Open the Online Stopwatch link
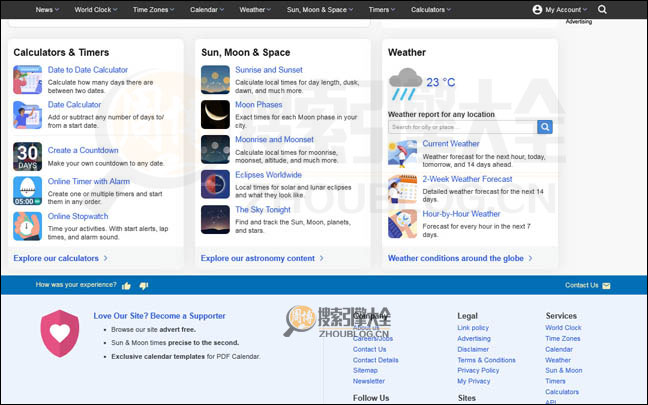Image resolution: width=648 pixels, height=405 pixels. coord(78,216)
